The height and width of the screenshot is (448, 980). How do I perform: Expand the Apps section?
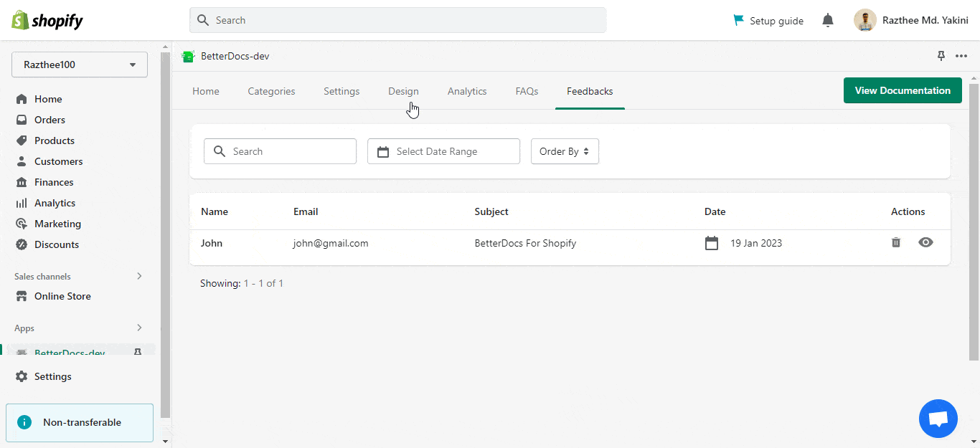(x=138, y=328)
